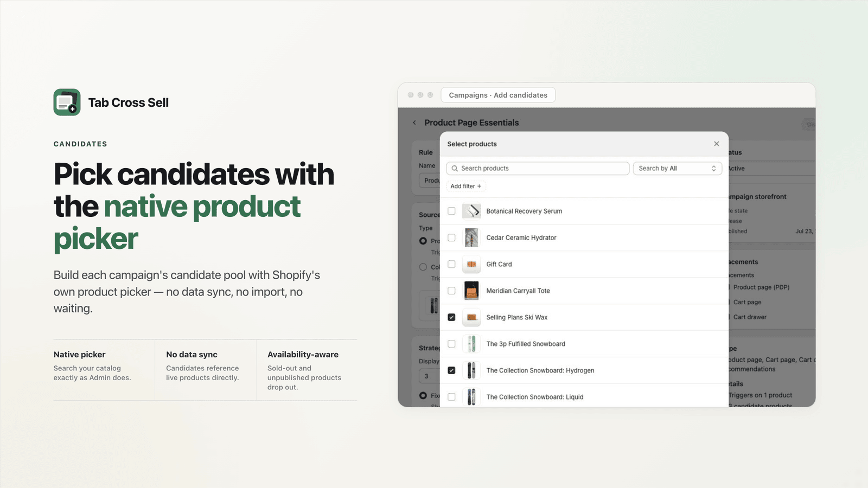
Task: Click The Collection Snowboard: Hydrogen name
Action: click(540, 370)
